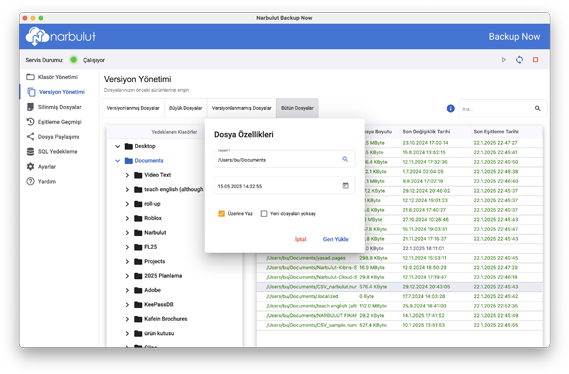Expand the Narbulut folder in tree
This screenshot has height=374, width=569.
pos(127,233)
